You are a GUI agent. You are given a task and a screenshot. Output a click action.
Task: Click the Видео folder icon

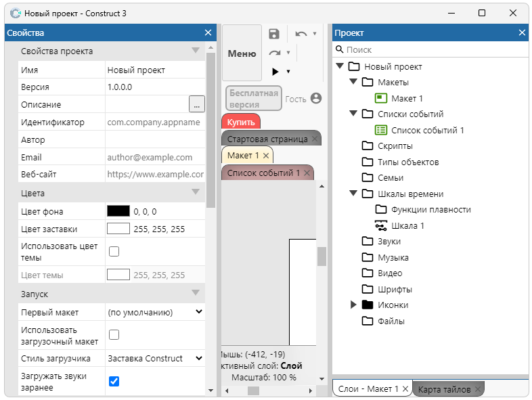[x=368, y=273]
